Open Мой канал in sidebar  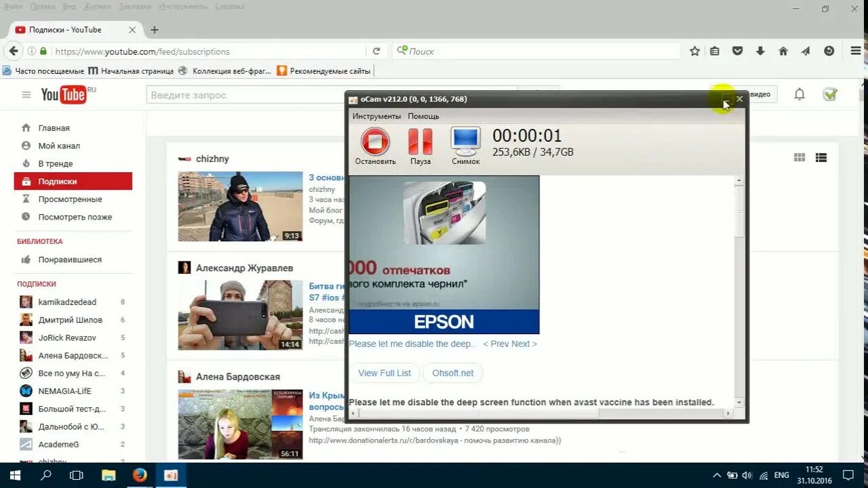[59, 146]
